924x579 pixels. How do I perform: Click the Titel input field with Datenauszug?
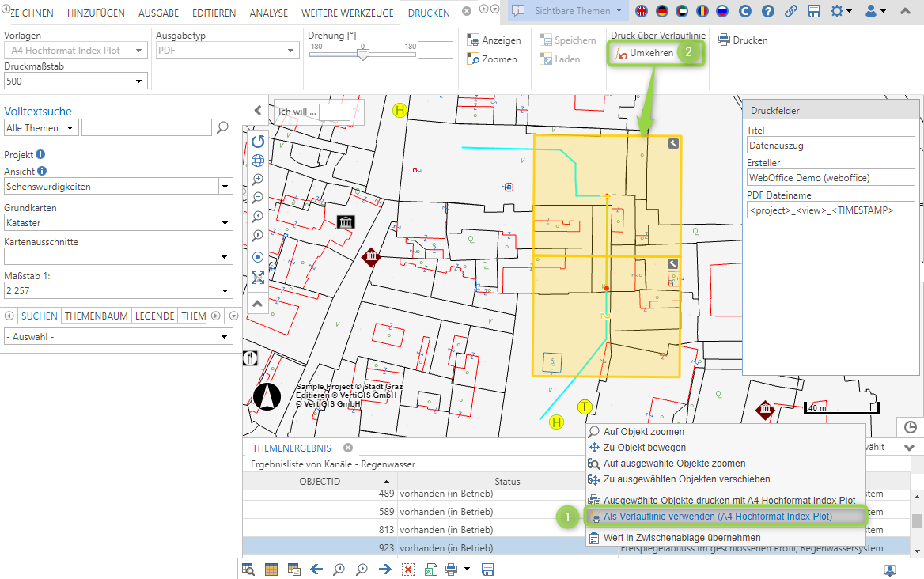point(831,146)
